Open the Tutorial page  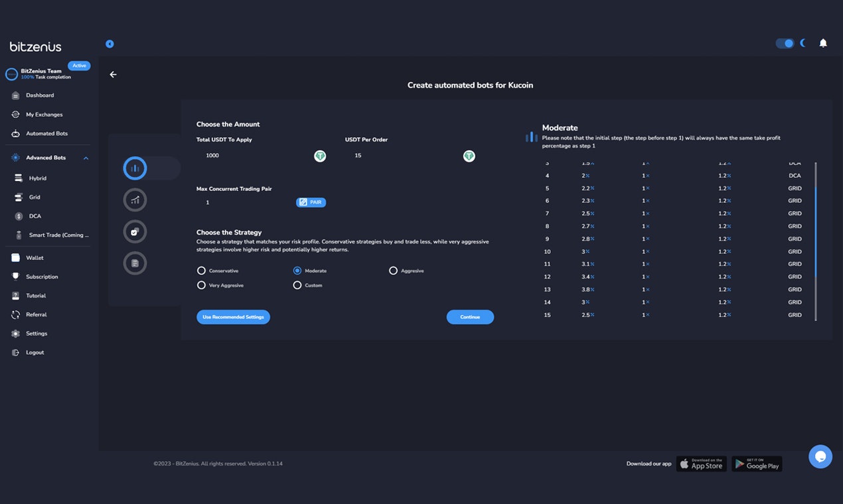36,296
